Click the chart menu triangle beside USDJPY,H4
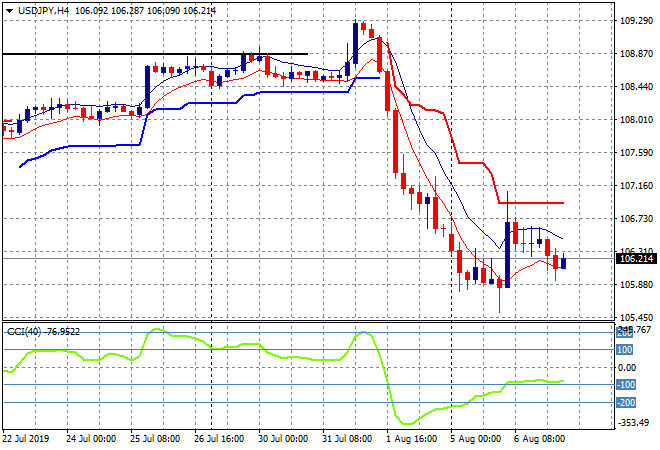660x450 pixels. pos(9,11)
